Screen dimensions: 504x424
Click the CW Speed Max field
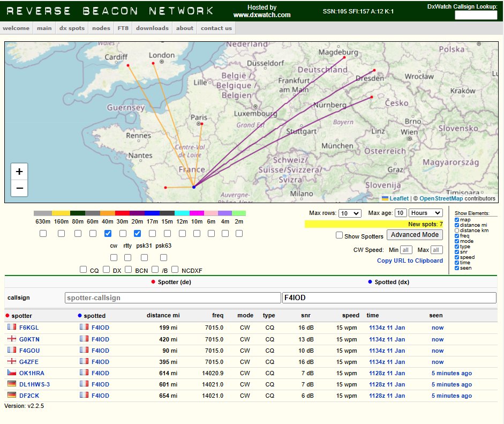(x=437, y=250)
